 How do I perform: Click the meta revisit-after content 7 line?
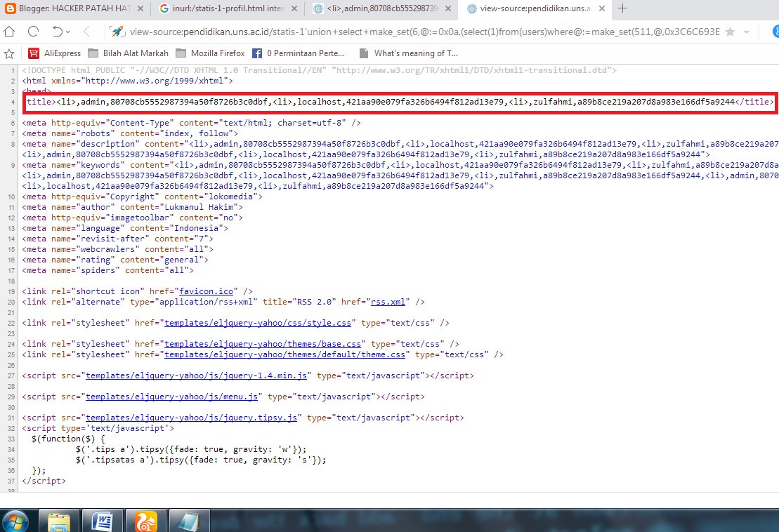117,239
